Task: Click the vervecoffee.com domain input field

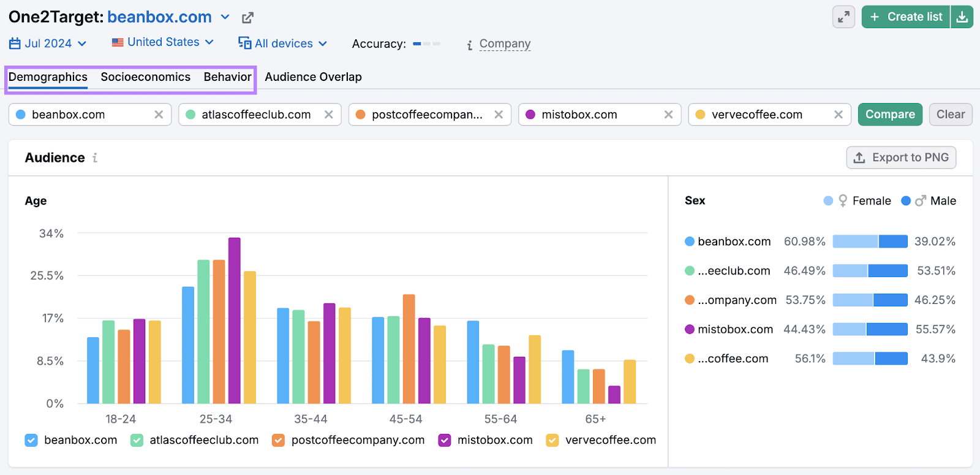Action: [x=770, y=115]
